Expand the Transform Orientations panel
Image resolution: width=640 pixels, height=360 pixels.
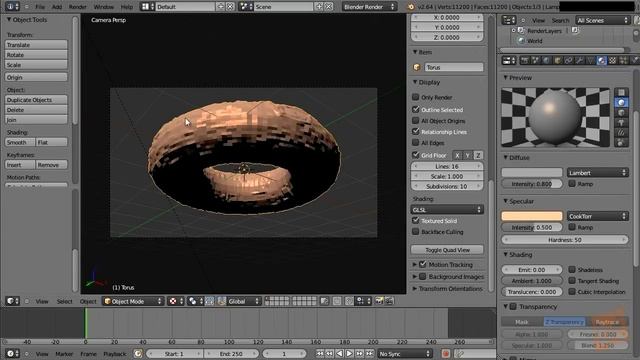(x=414, y=289)
